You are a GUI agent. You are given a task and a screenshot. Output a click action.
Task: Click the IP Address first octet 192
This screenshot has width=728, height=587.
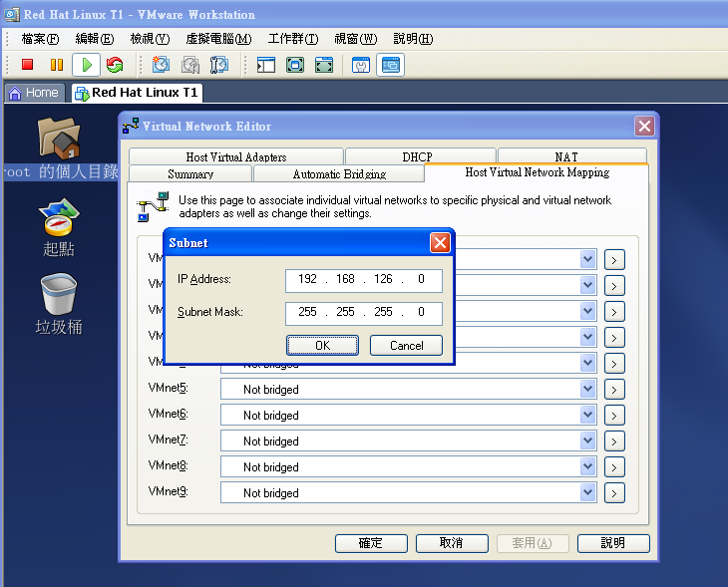click(307, 279)
